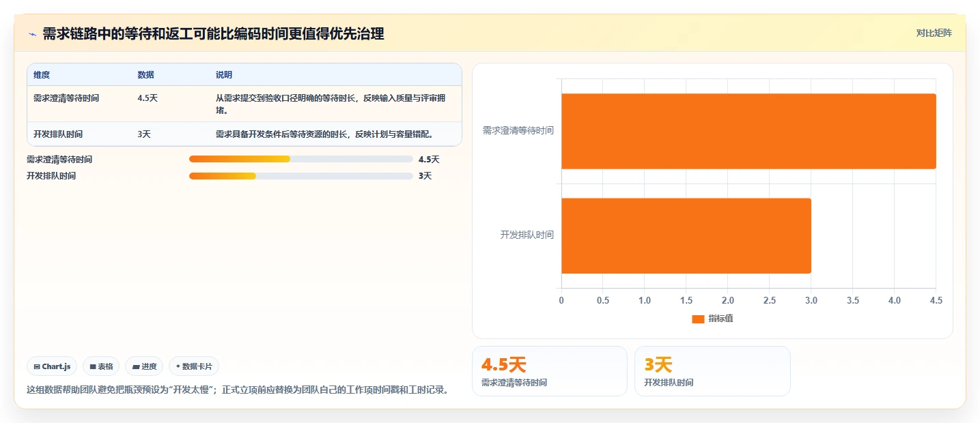This screenshot has width=980, height=423.
Task: Click the 开发排队时间 progress bar
Action: (x=300, y=176)
